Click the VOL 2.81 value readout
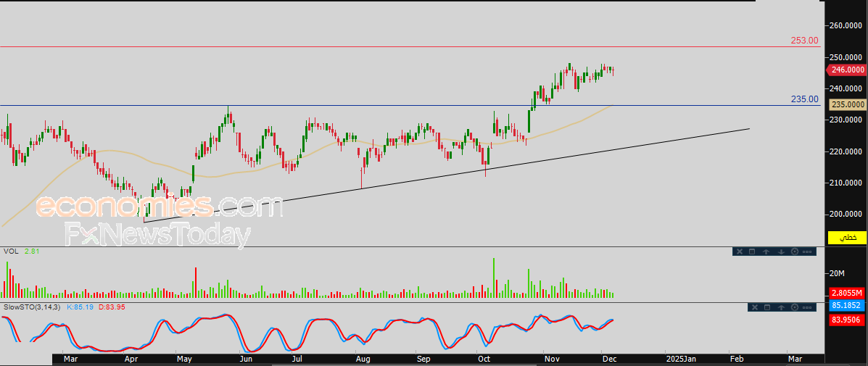Viewport: 868px width, 366px height. 32,251
